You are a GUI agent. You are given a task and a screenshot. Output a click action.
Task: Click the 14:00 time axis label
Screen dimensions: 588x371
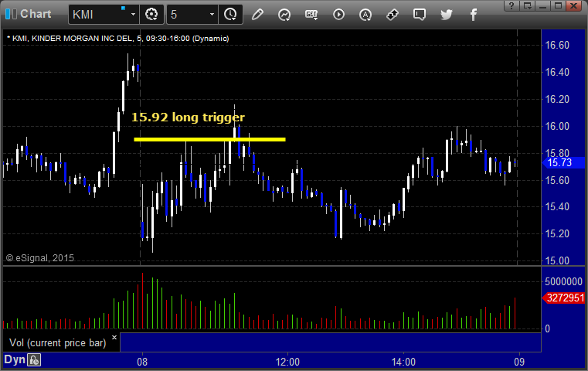(x=403, y=362)
